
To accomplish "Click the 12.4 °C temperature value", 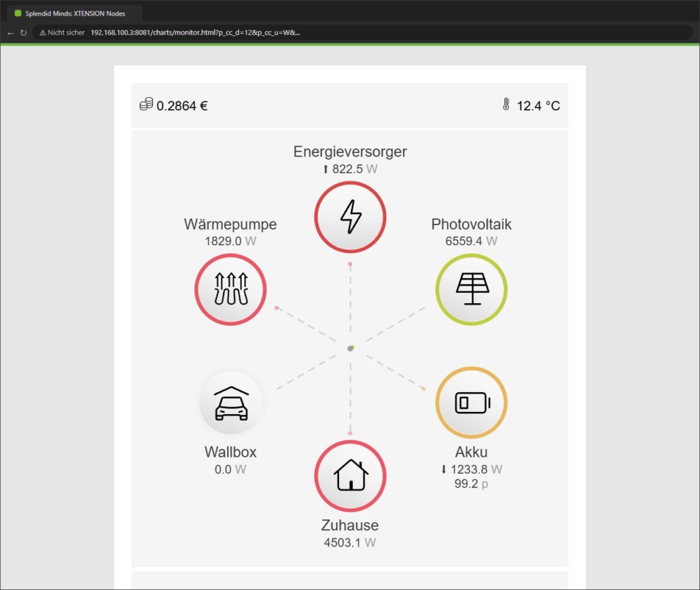I will tap(538, 106).
